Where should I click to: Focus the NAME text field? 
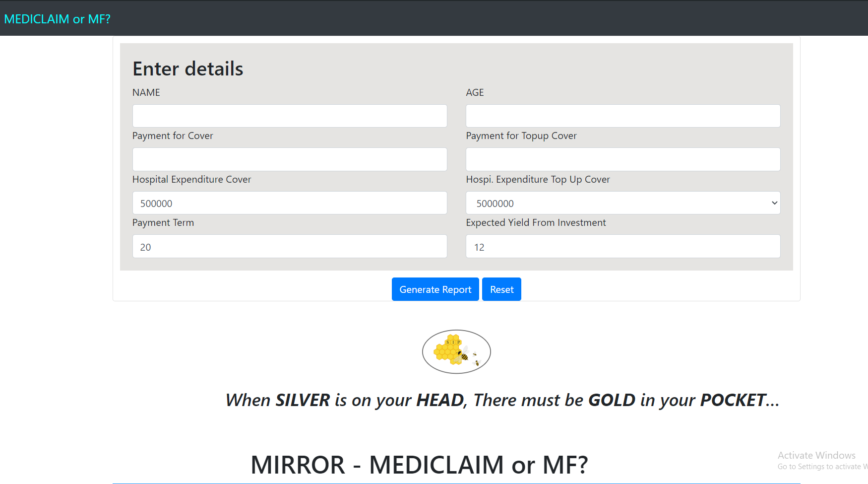click(x=289, y=116)
